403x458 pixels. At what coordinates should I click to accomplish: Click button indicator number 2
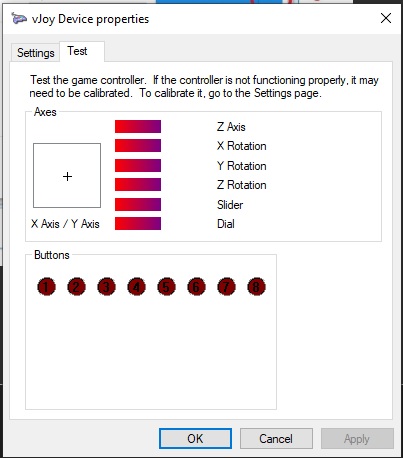76,287
